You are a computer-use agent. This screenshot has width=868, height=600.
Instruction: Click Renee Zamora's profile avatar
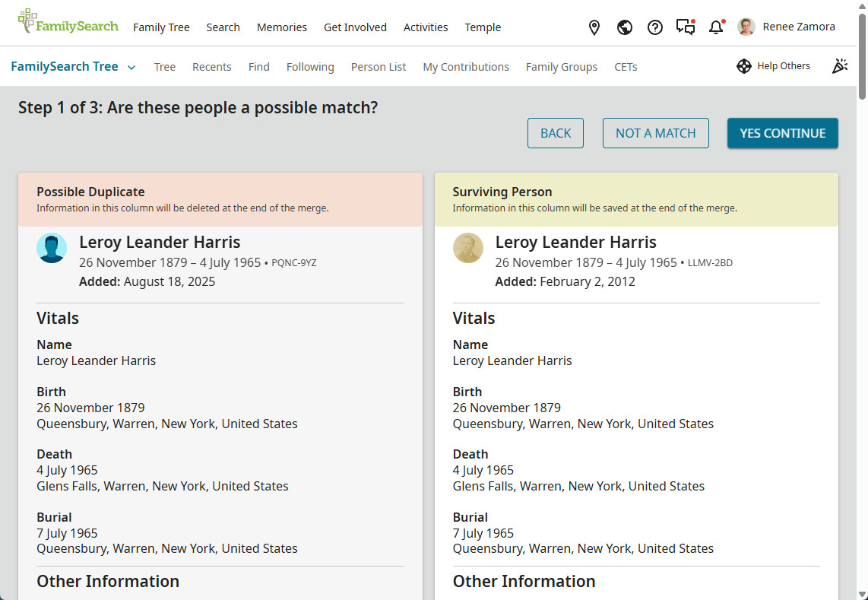[746, 27]
